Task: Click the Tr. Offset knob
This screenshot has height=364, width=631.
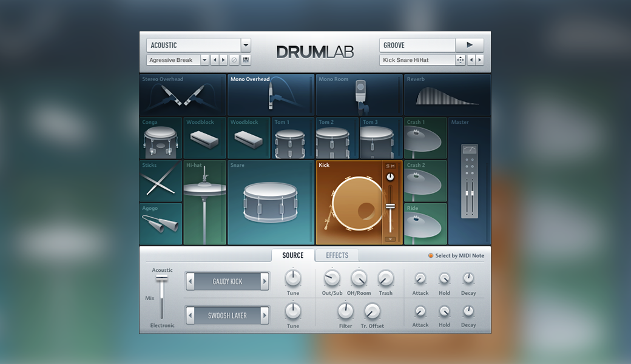Action: tap(373, 311)
